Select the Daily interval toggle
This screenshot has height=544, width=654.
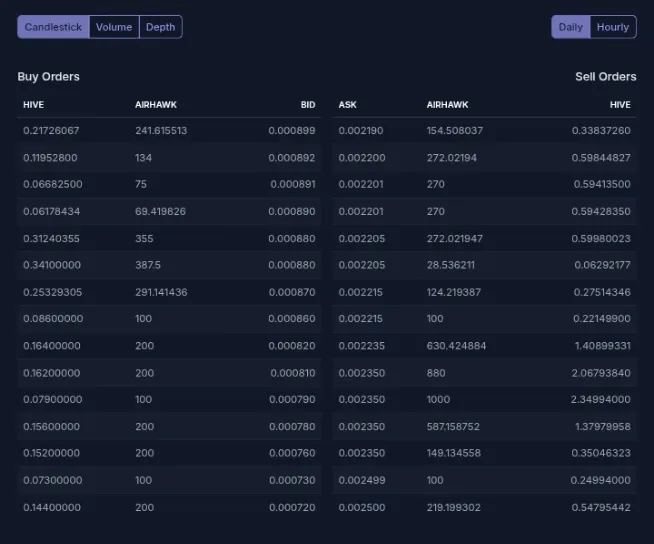click(x=571, y=27)
